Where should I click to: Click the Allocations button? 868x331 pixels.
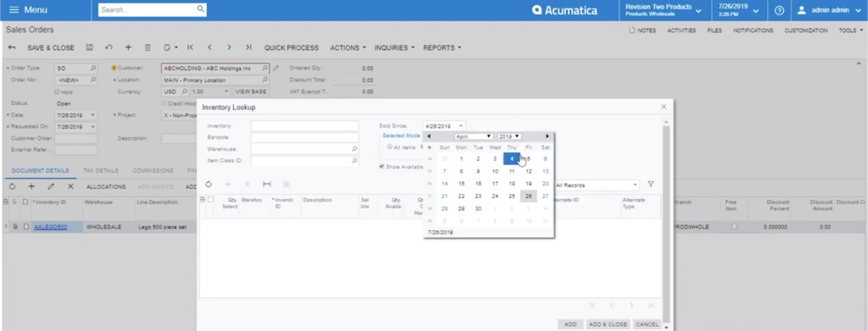click(106, 187)
